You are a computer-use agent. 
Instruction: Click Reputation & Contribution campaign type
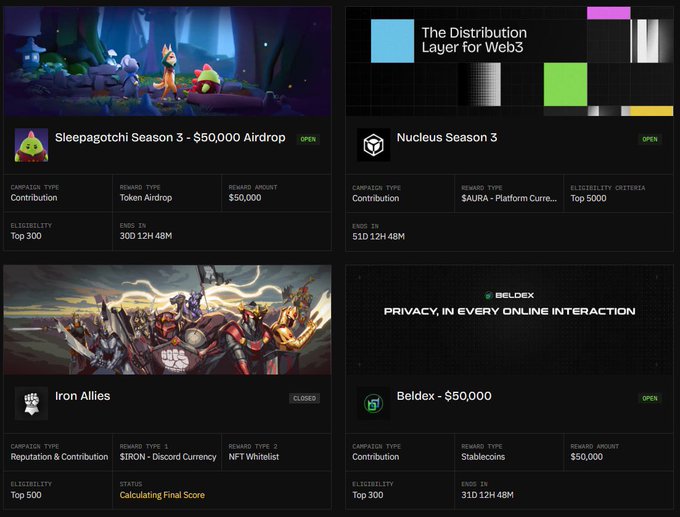[x=59, y=457]
